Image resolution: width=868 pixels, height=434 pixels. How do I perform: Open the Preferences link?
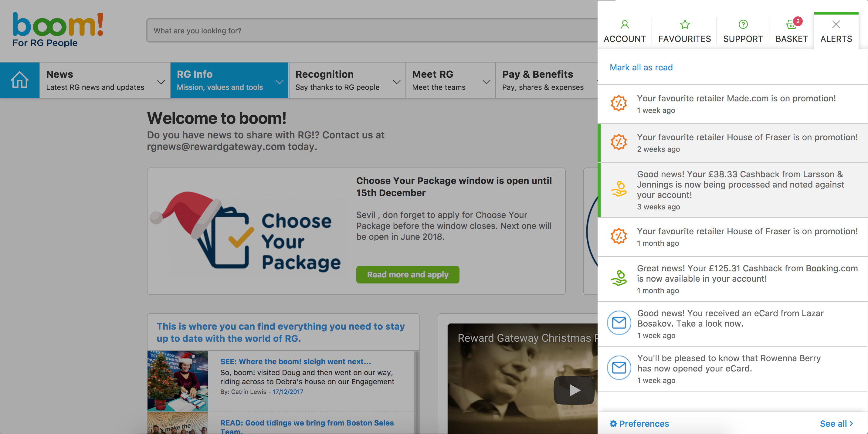639,424
